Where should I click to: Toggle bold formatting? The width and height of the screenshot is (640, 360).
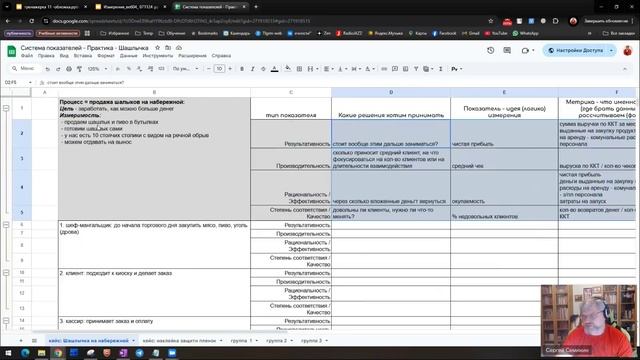[242, 69]
